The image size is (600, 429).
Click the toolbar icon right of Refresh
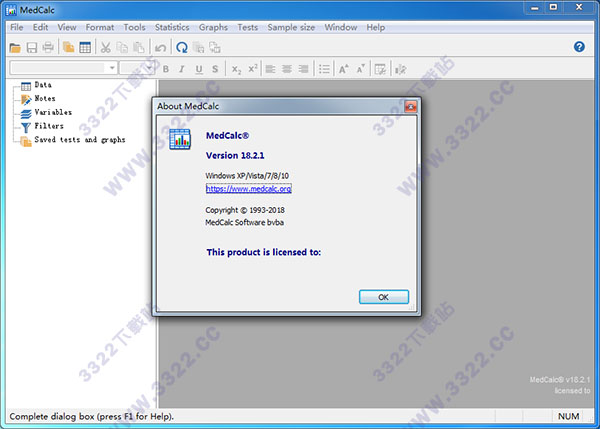198,47
